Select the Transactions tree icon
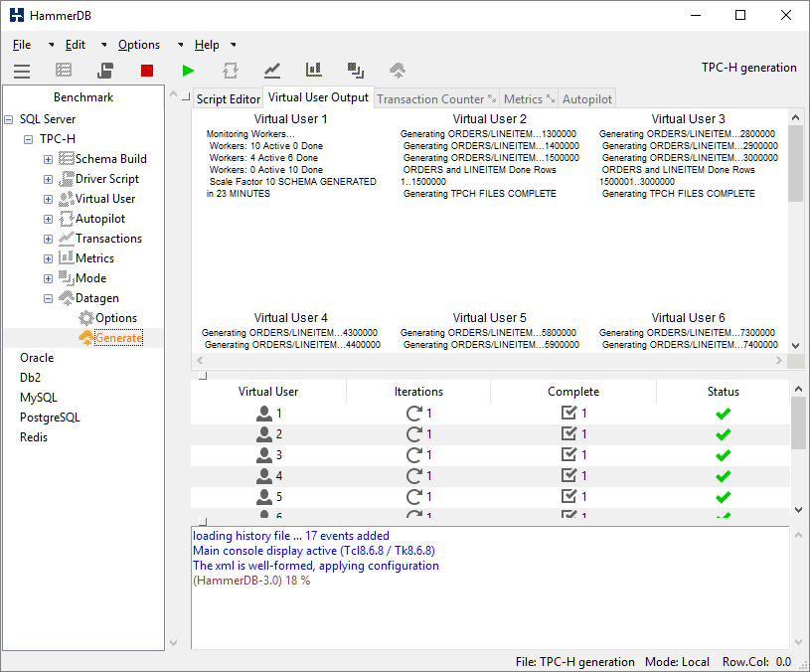 click(67, 239)
